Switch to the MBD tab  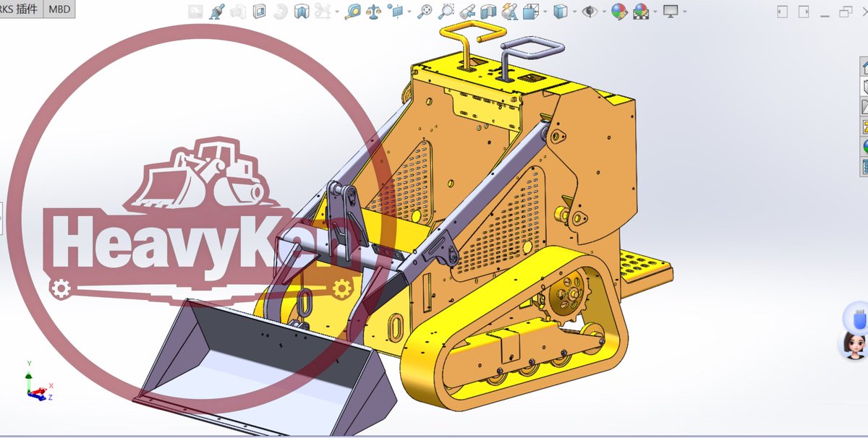pyautogui.click(x=59, y=9)
